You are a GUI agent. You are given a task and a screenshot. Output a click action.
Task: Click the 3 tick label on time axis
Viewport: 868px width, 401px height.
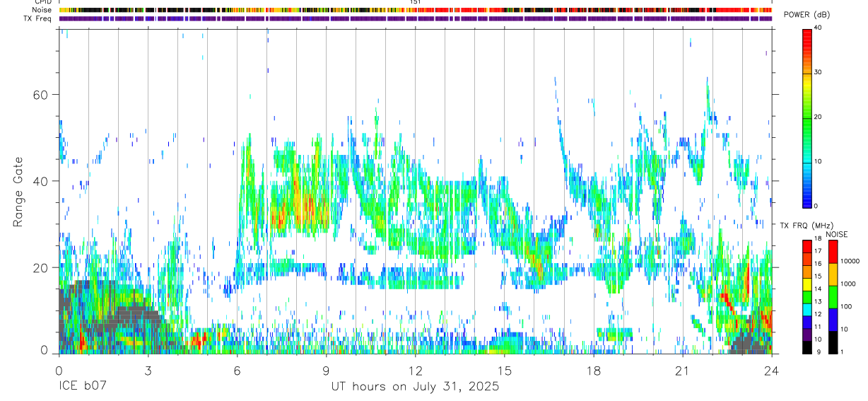click(x=148, y=371)
